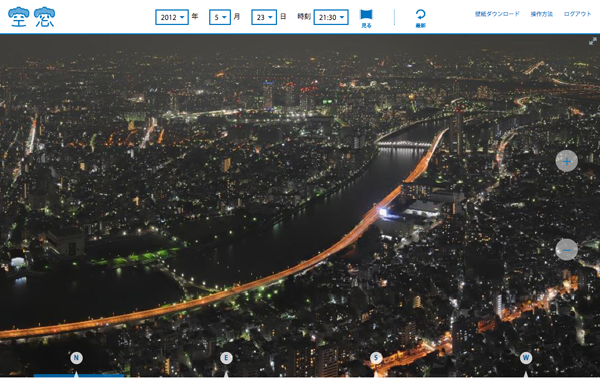
Task: Click the 見る panorama view icon
Action: pyautogui.click(x=366, y=18)
